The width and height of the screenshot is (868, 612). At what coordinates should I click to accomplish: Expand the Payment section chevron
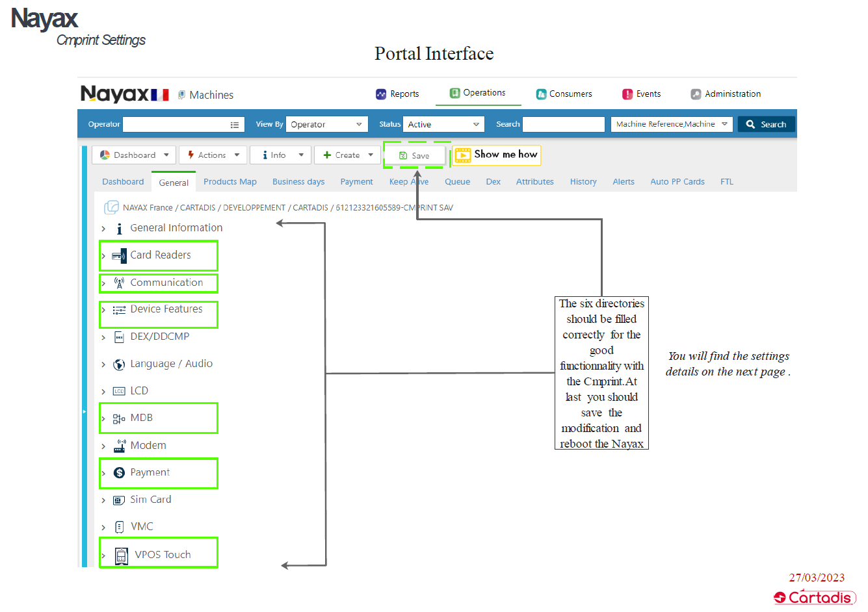[x=103, y=474]
